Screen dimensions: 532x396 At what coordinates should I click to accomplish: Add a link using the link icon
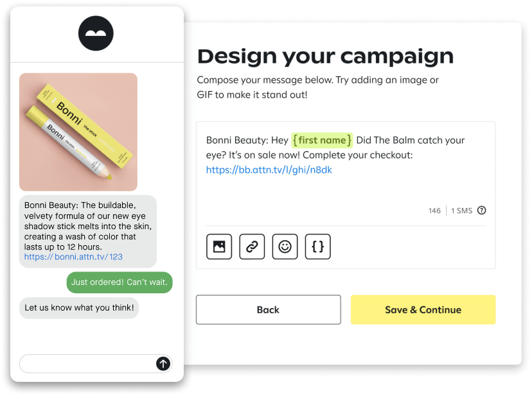(x=252, y=246)
